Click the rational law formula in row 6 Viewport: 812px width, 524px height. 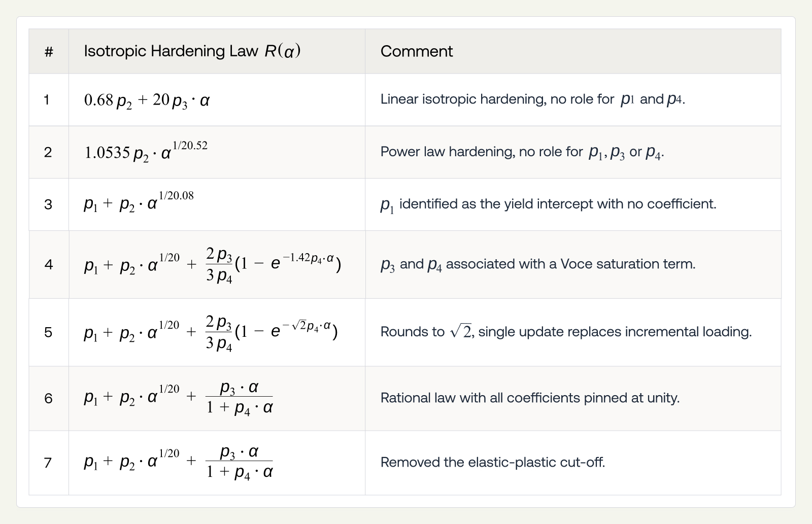click(179, 398)
